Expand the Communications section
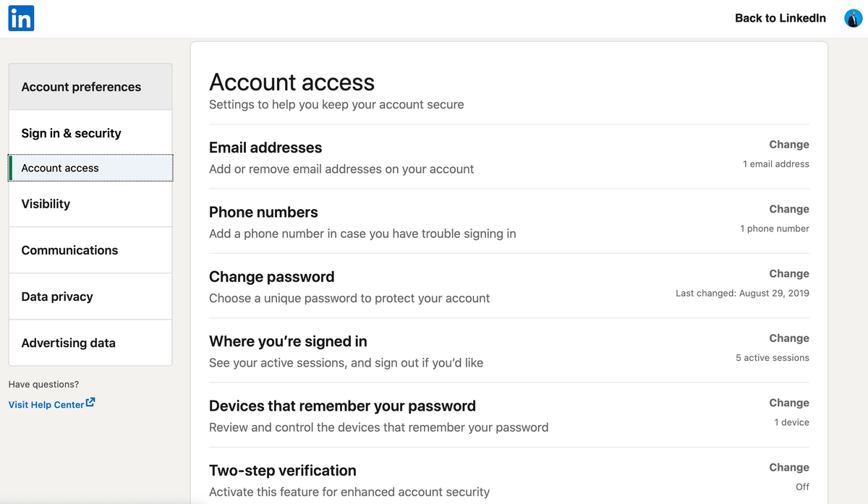 point(90,250)
